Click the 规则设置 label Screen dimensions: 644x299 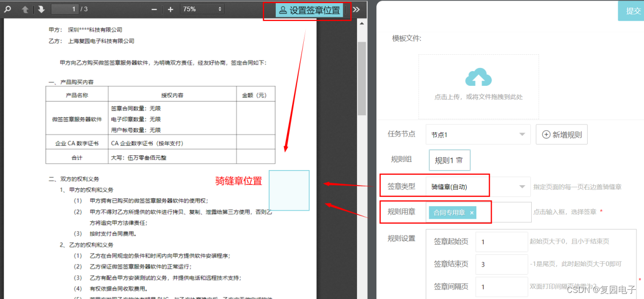[x=401, y=239]
